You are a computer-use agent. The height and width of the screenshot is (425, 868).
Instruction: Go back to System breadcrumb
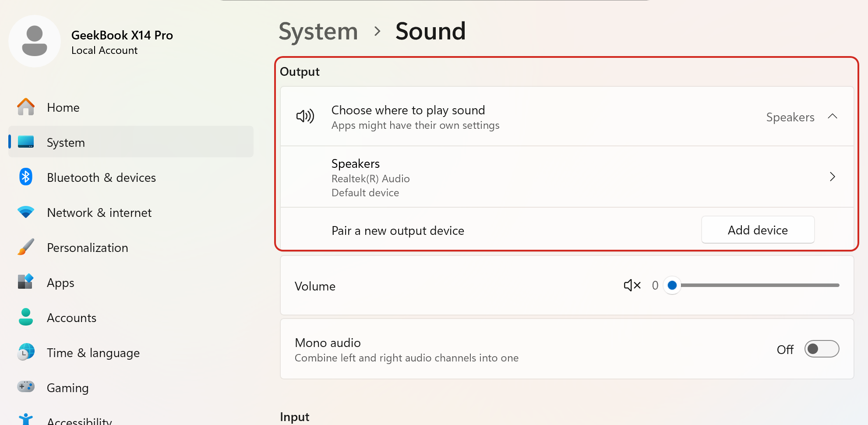pyautogui.click(x=318, y=32)
